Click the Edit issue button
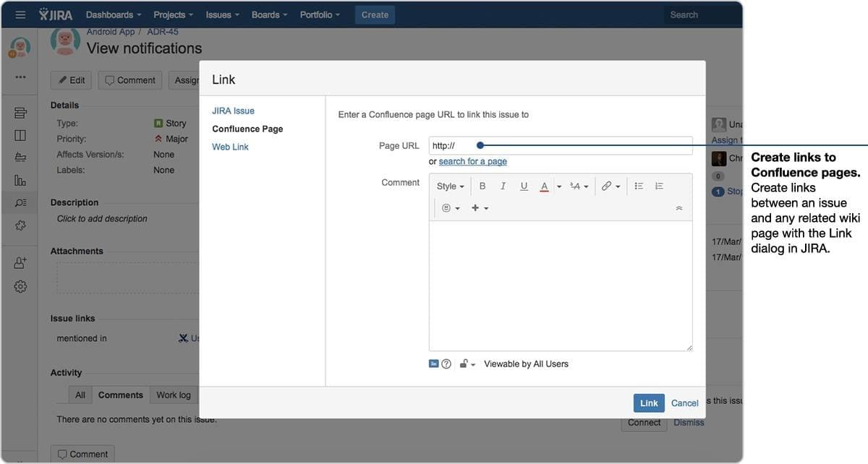 pyautogui.click(x=71, y=80)
